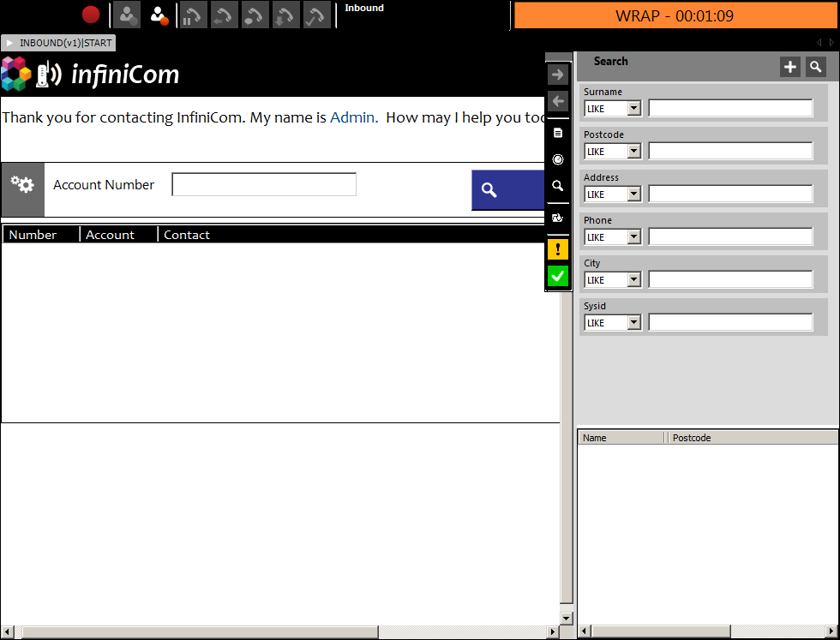The height and width of the screenshot is (640, 840).
Task: Focus the Address search text field
Action: click(730, 194)
